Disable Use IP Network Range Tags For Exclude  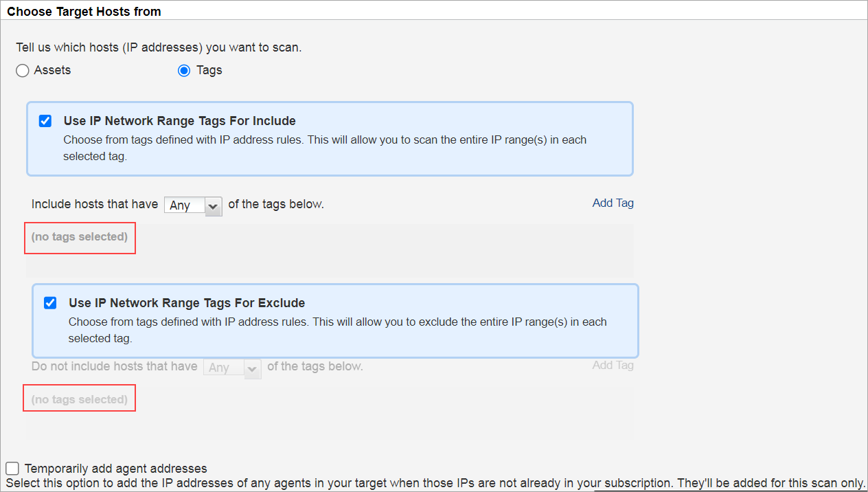pyautogui.click(x=50, y=302)
